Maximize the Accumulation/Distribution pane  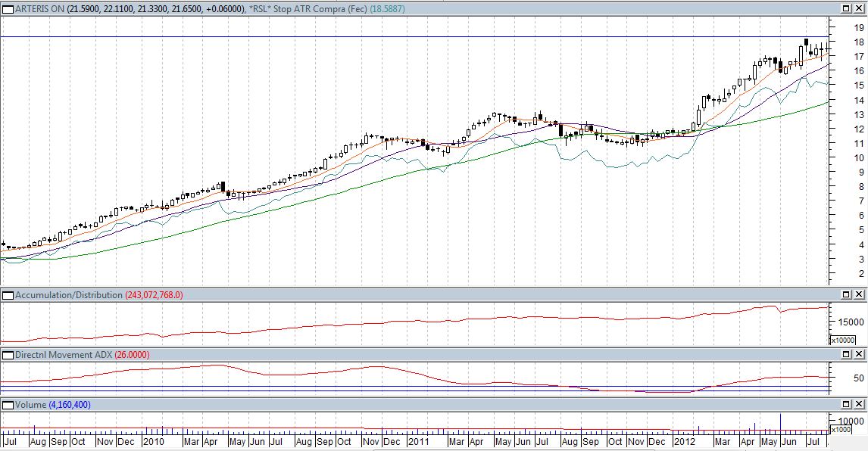846,294
